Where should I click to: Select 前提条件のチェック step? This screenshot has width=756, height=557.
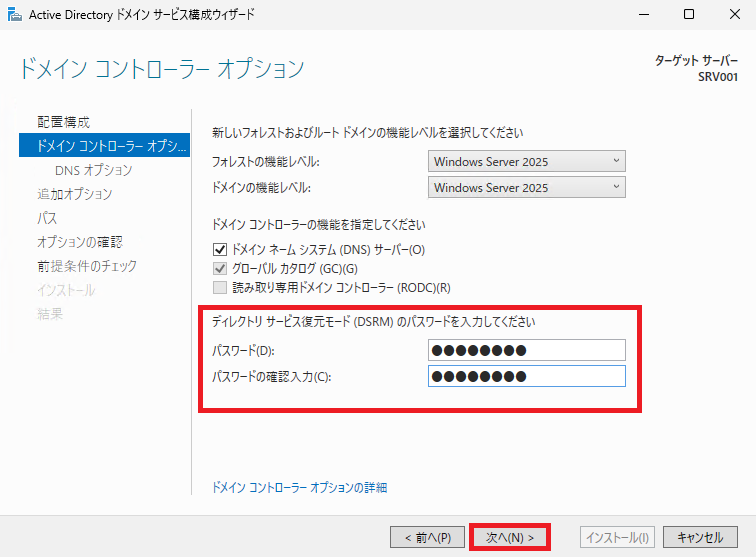point(87,266)
